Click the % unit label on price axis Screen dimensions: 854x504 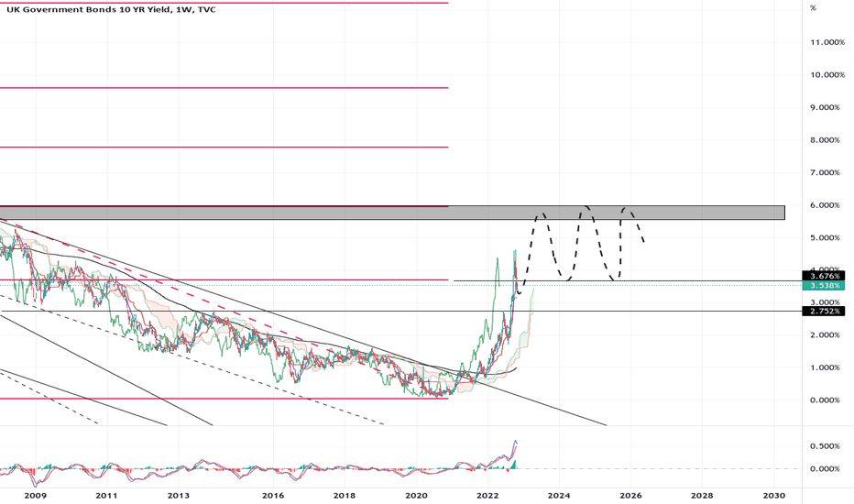click(x=813, y=8)
